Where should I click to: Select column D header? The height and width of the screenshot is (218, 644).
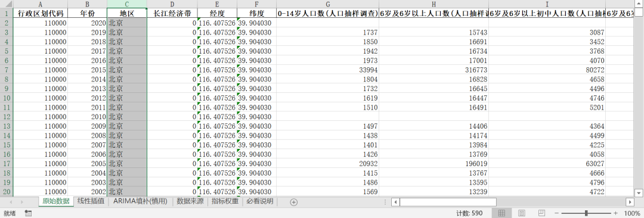click(x=172, y=4)
